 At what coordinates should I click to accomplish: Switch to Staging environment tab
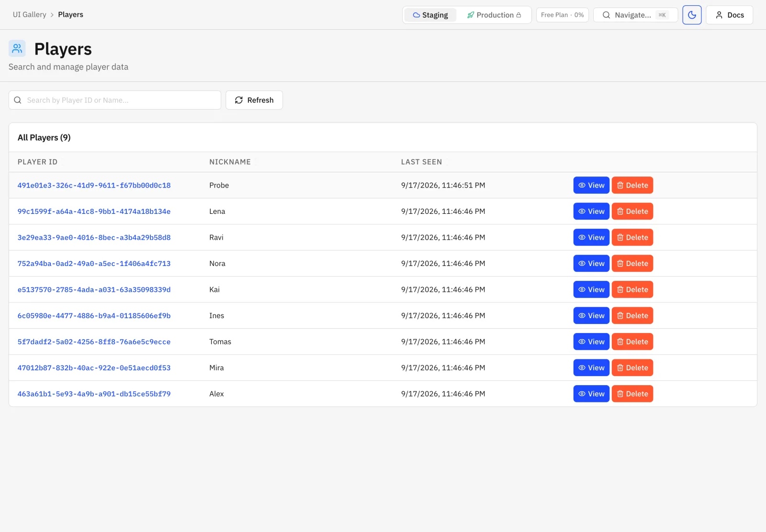point(430,15)
